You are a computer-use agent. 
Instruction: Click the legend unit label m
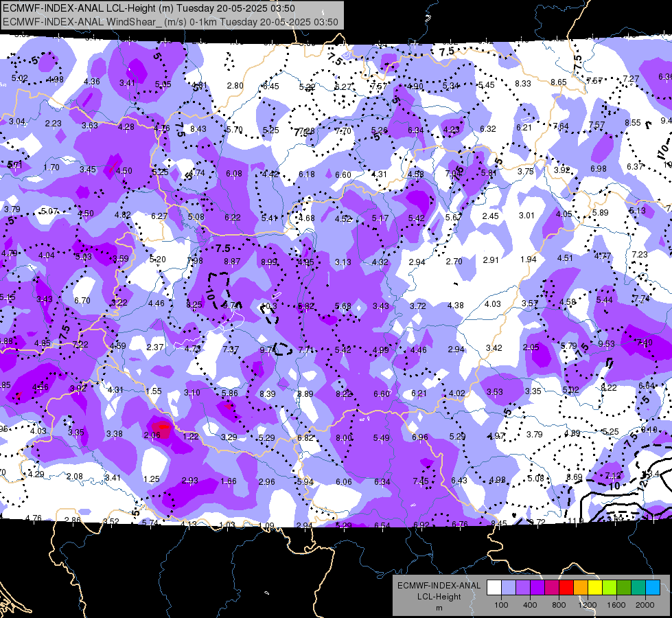click(439, 608)
